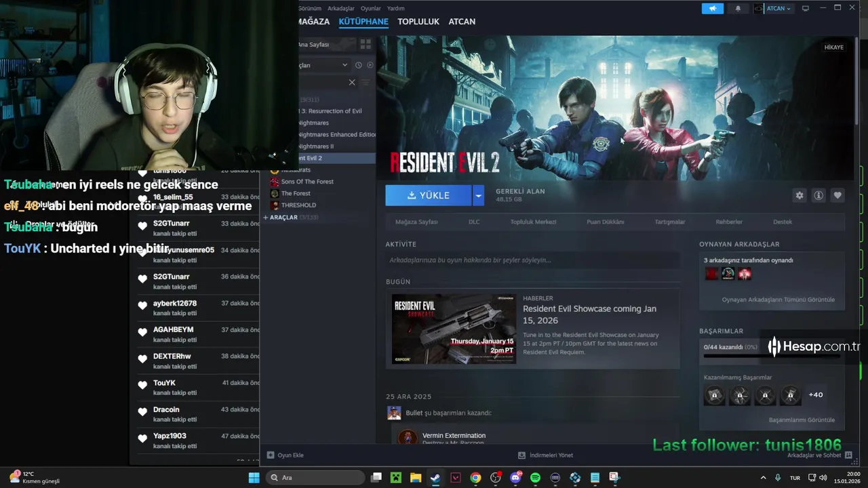Image resolution: width=868 pixels, height=488 pixels.
Task: Show ready-to-play games filter icon
Action: [370, 65]
